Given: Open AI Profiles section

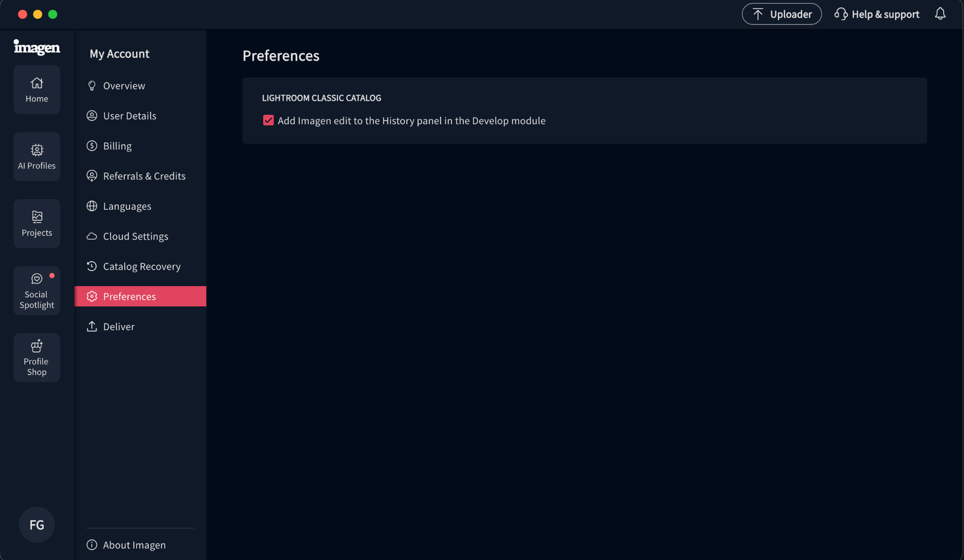Looking at the screenshot, I should [x=37, y=157].
